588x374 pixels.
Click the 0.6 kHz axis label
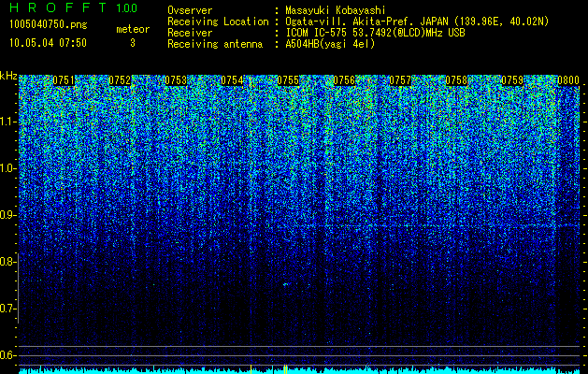point(7,355)
